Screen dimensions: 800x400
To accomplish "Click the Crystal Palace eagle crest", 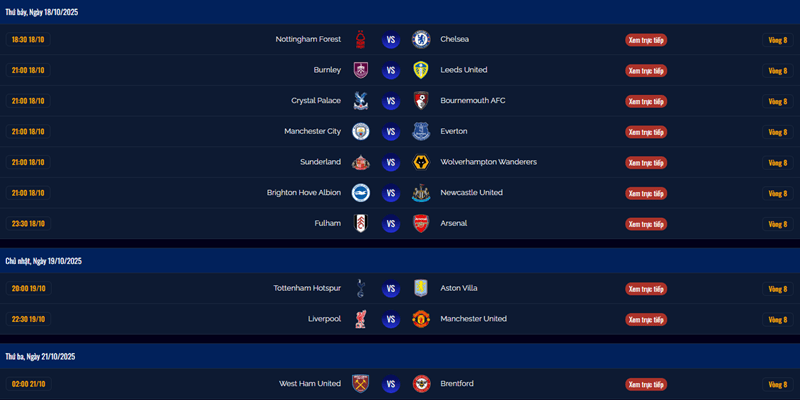I will click(360, 101).
